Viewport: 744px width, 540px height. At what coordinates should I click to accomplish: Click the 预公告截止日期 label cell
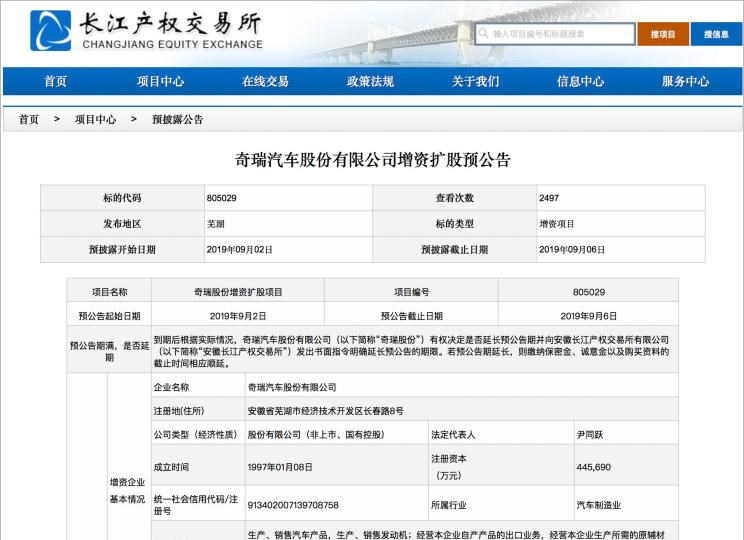[x=411, y=316]
